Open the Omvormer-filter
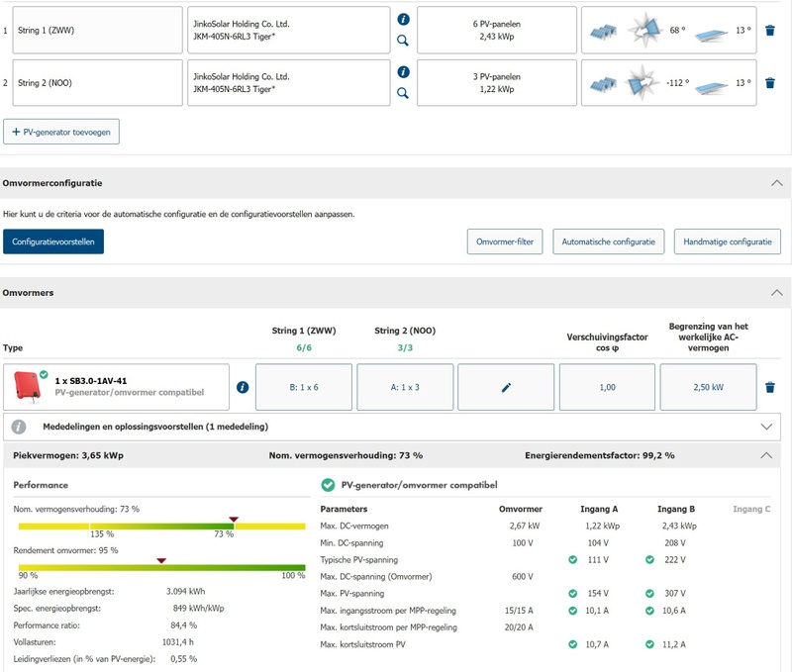 pos(504,241)
